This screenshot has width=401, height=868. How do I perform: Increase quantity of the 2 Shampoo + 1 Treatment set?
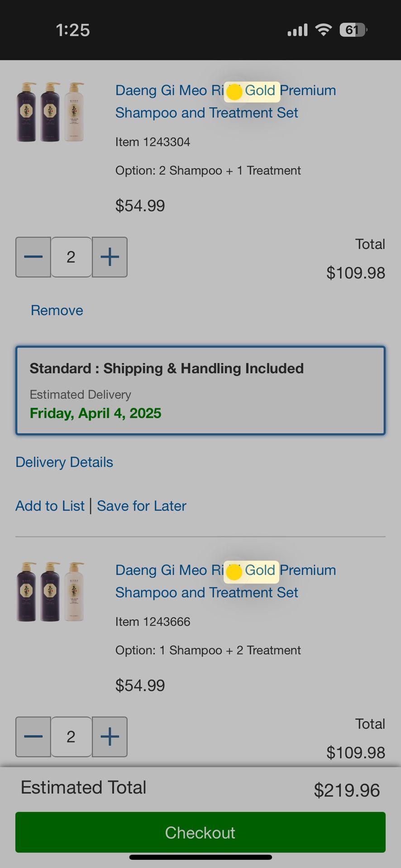click(x=110, y=257)
